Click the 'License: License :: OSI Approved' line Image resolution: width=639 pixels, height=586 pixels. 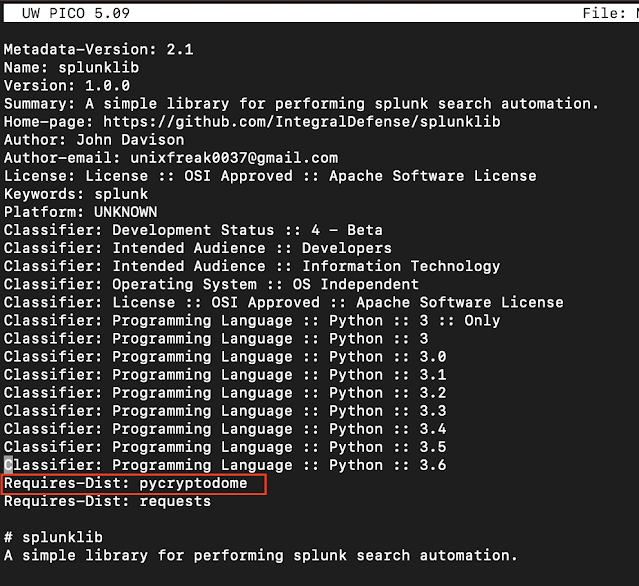pyautogui.click(x=270, y=176)
